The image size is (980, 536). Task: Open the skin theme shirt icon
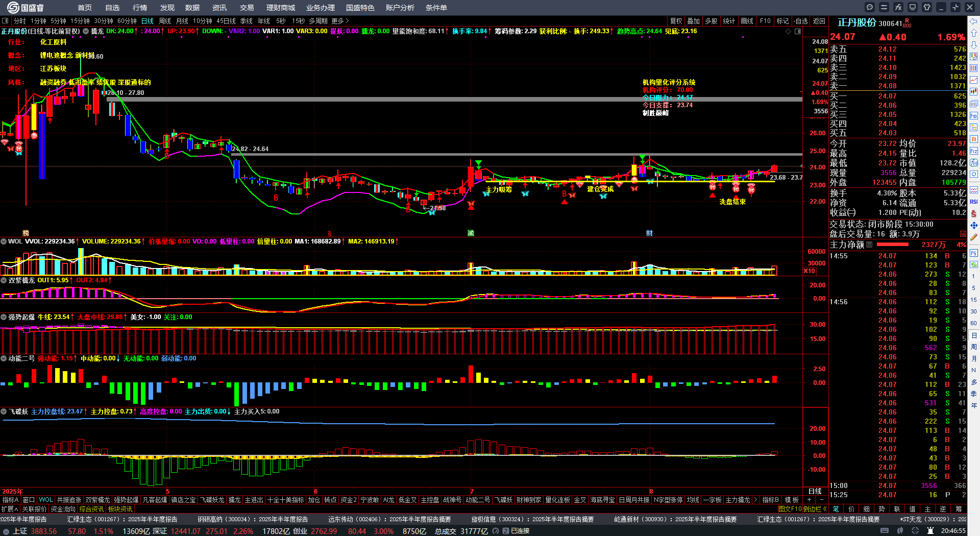point(927,7)
